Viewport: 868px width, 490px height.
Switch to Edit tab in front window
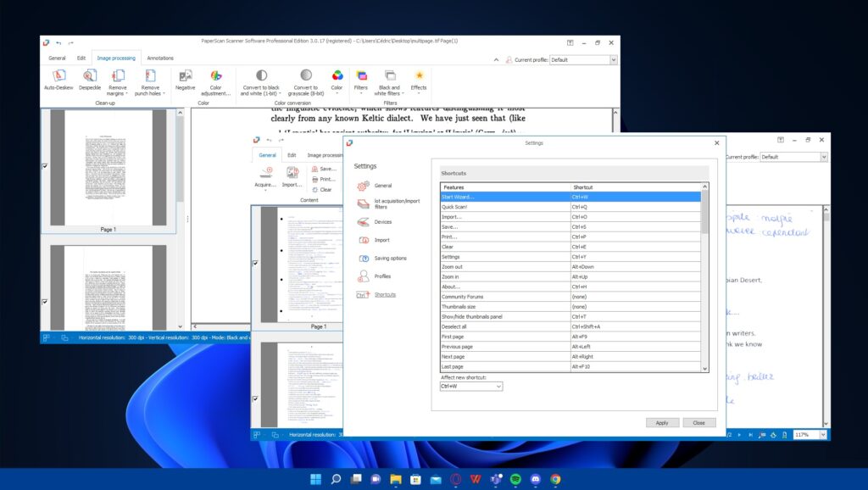tap(292, 156)
